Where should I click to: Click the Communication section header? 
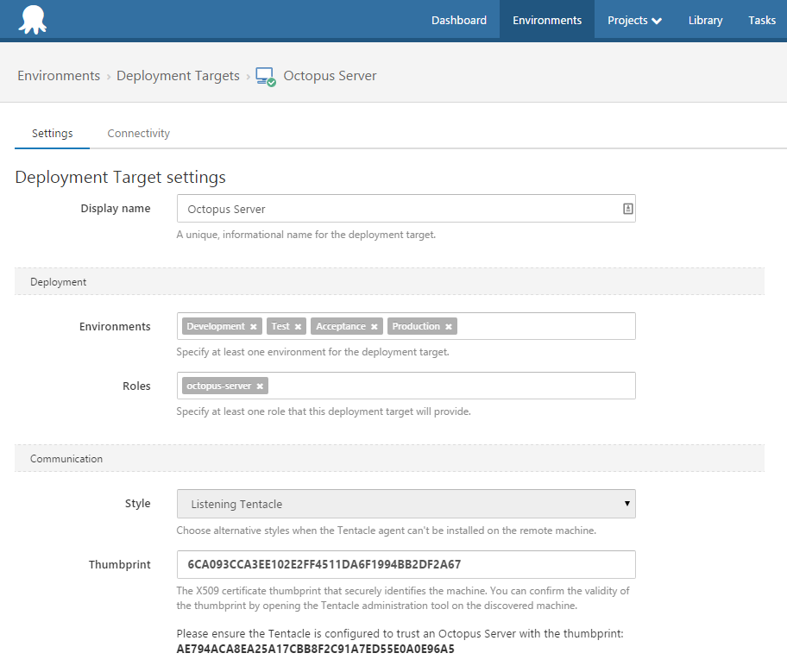click(x=389, y=458)
